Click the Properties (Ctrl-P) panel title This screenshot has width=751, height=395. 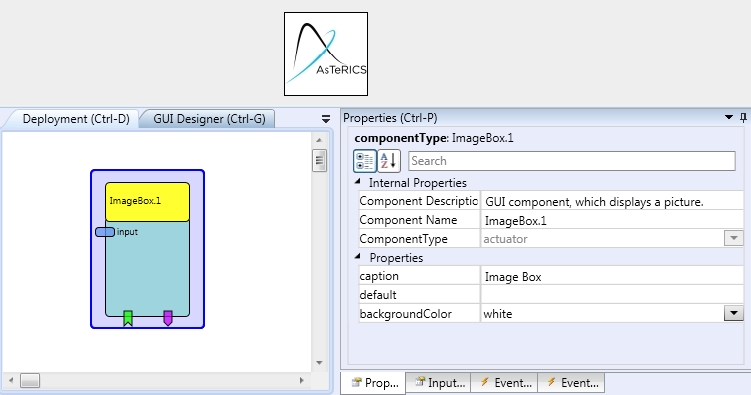(390, 118)
